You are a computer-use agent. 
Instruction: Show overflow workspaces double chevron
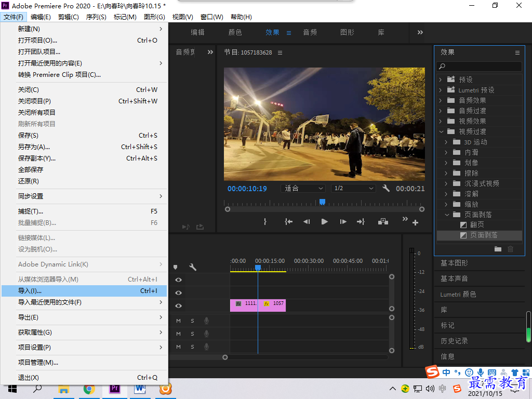(x=420, y=32)
